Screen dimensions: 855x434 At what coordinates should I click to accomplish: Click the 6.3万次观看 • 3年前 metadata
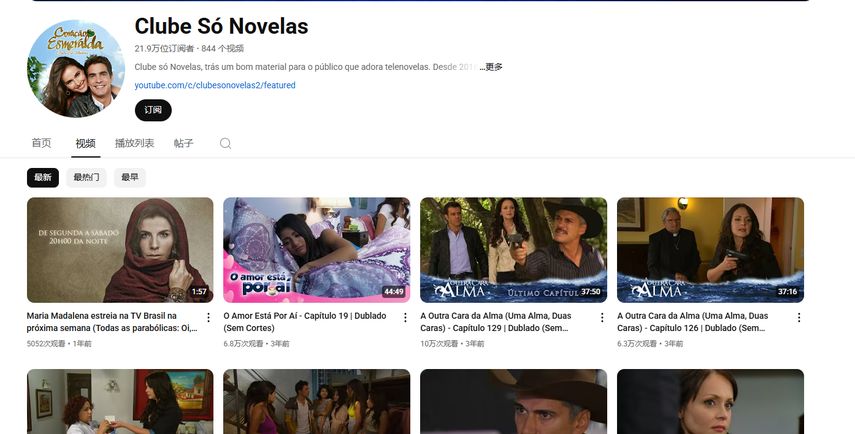650,344
